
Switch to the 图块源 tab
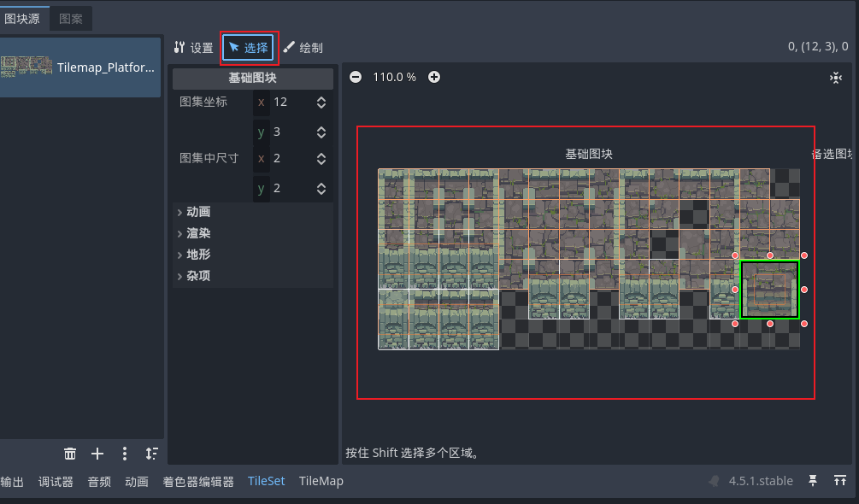pyautogui.click(x=24, y=19)
